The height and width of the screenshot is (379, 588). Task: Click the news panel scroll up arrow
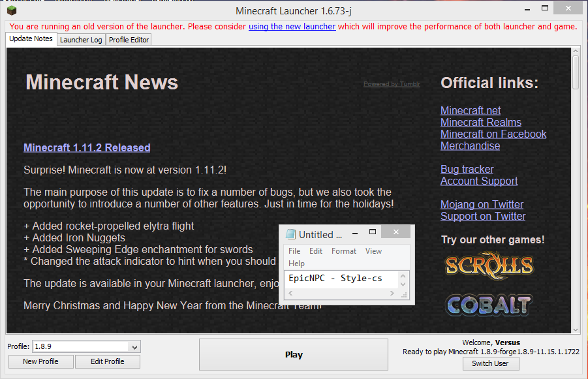tap(576, 51)
